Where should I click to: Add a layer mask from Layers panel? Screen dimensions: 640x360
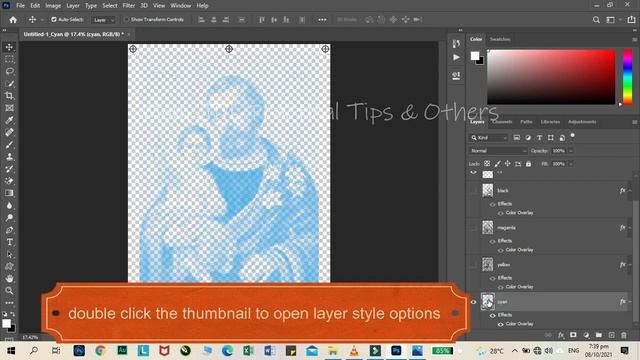(x=573, y=335)
